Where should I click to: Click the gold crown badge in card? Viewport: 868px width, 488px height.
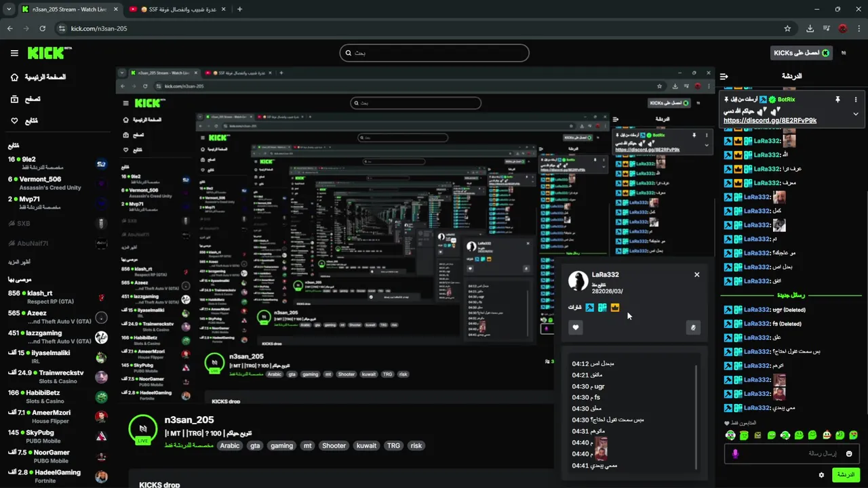tap(615, 307)
